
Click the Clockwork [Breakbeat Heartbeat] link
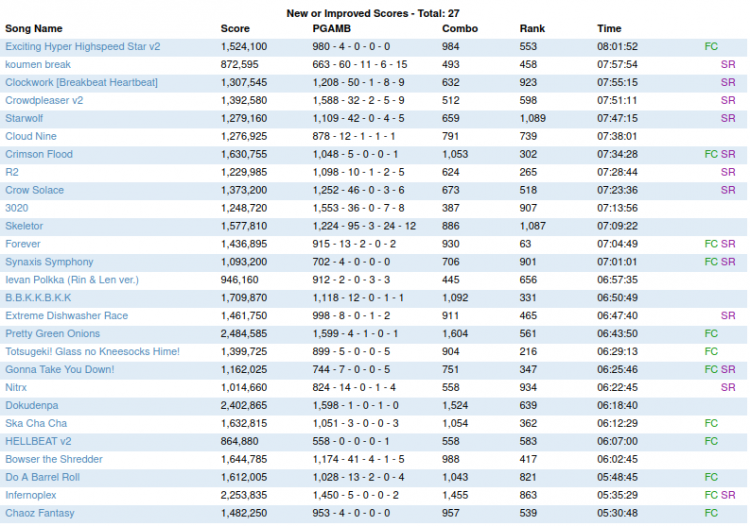pos(81,82)
